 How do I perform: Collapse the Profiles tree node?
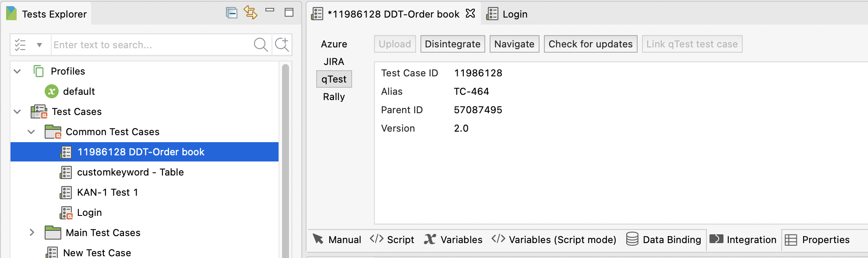[18, 71]
